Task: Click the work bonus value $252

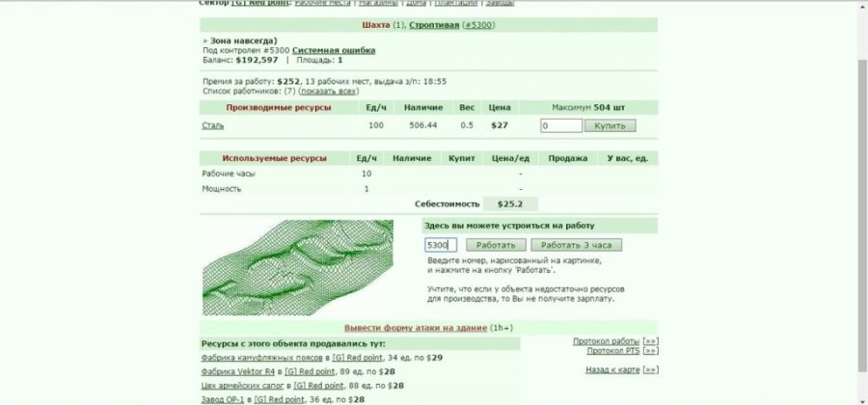Action: (x=288, y=81)
